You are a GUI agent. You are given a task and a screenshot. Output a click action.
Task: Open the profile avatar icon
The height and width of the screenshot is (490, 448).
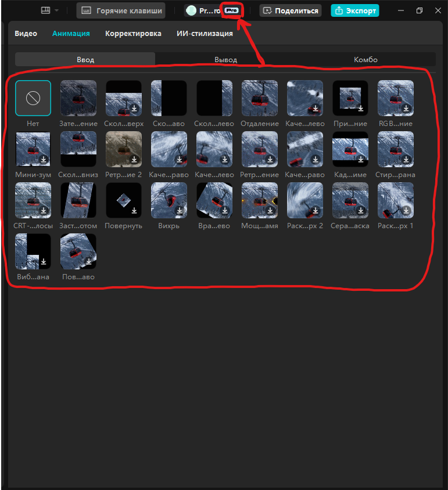click(x=191, y=10)
